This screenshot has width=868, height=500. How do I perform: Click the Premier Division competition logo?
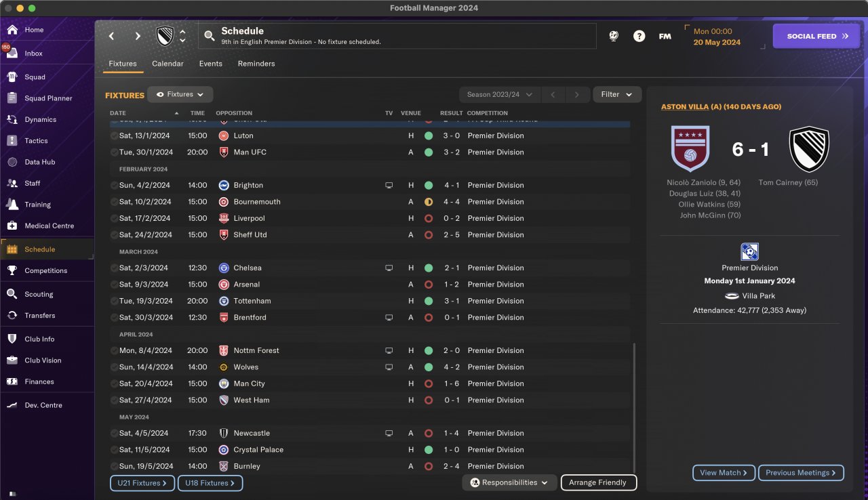pyautogui.click(x=749, y=252)
